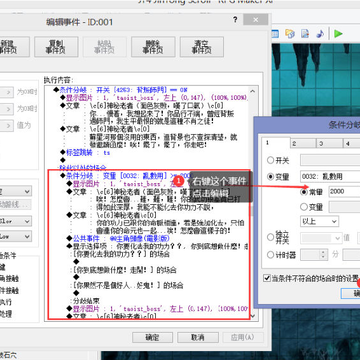Click the 计时器 minutes stepper

323,255
